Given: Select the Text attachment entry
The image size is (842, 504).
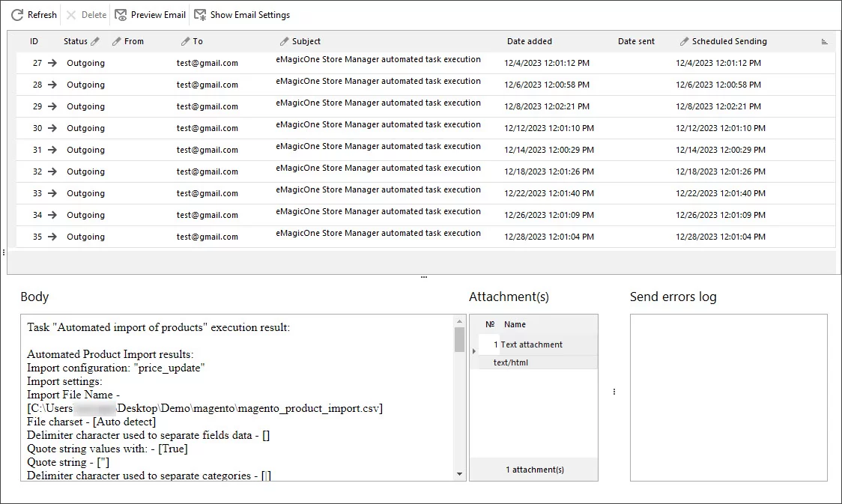Looking at the screenshot, I should point(532,344).
